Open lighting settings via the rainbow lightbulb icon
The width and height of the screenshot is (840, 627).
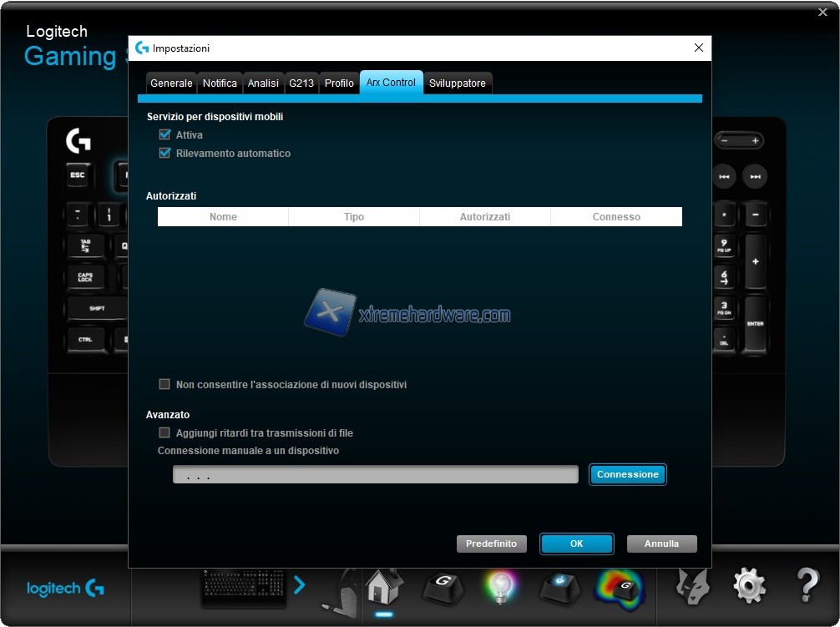point(501,587)
